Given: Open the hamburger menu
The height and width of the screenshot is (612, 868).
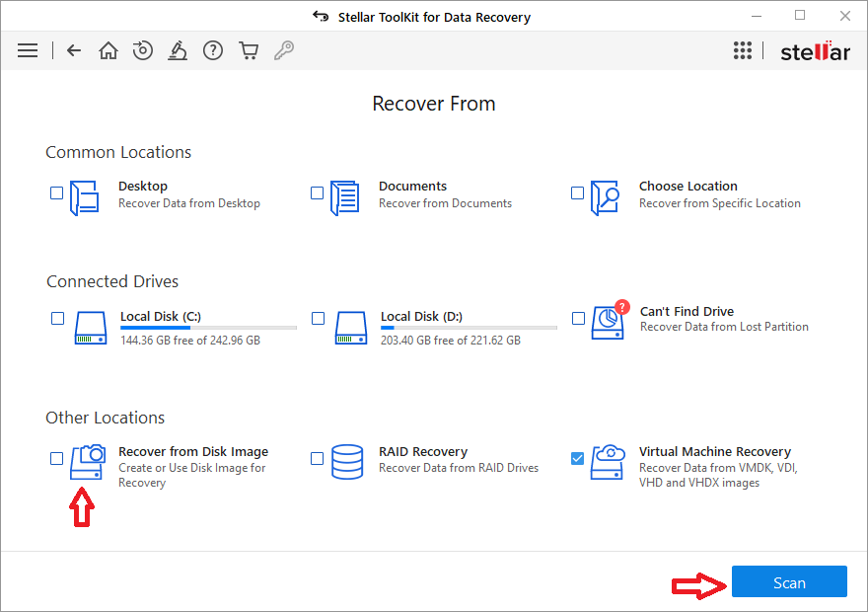Looking at the screenshot, I should point(28,50).
